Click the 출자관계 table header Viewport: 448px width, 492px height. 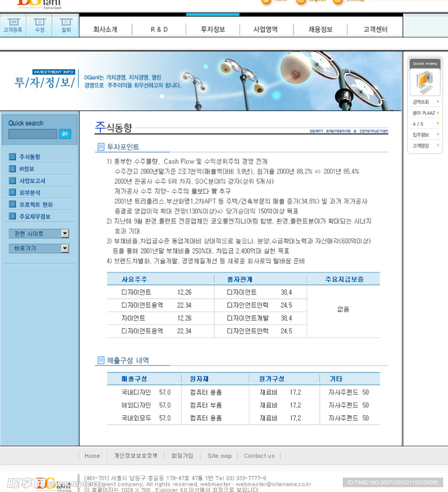click(239, 279)
